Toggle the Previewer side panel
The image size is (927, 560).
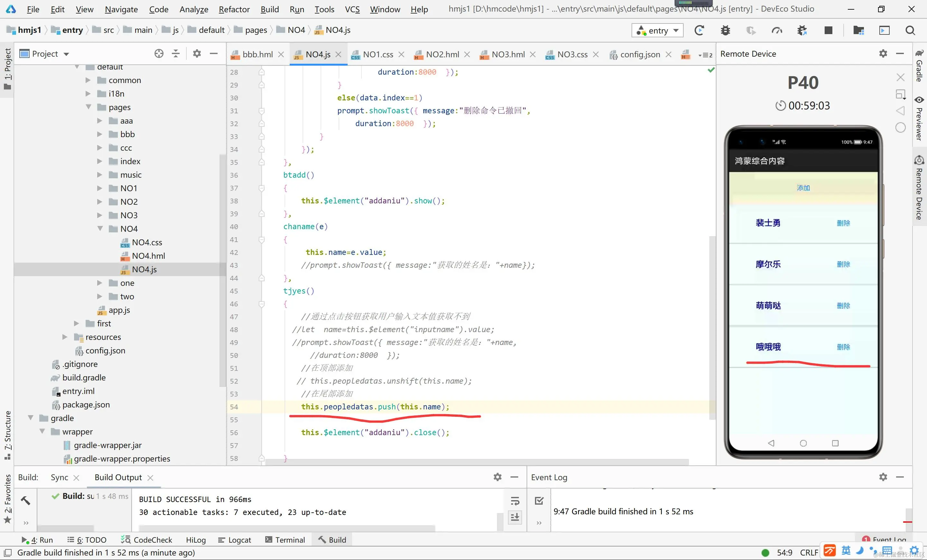919,118
